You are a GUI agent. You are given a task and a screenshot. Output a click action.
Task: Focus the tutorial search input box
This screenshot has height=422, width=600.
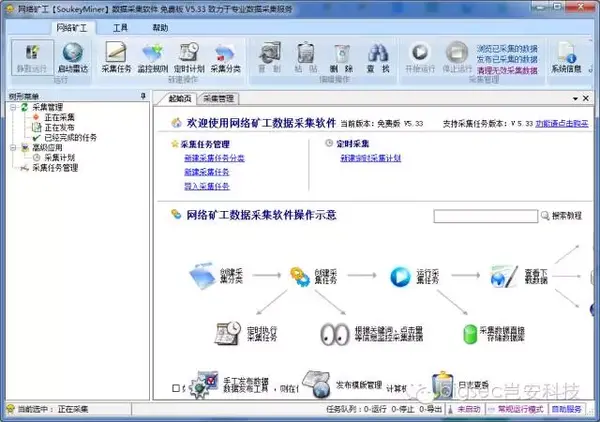point(486,216)
